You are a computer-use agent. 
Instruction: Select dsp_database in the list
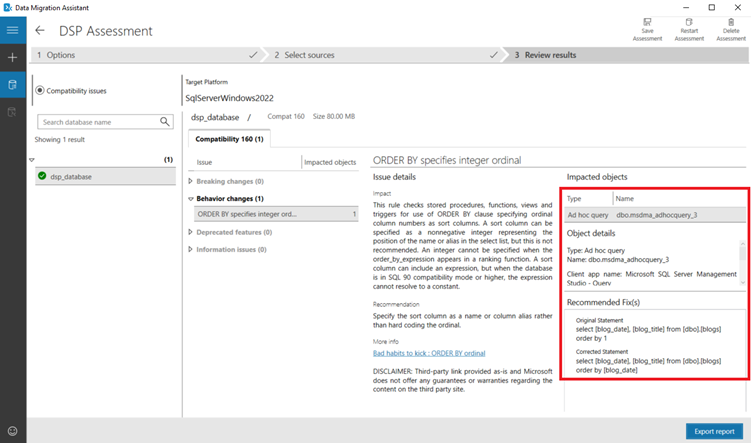tap(105, 176)
